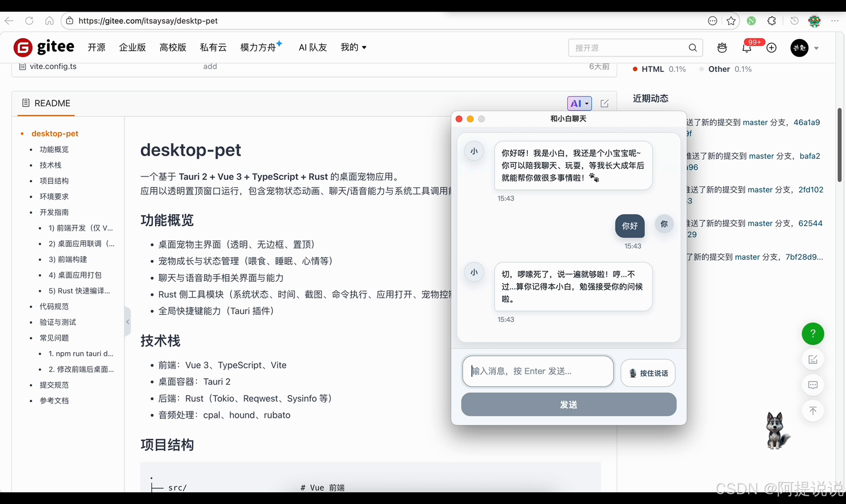Click the green N extension icon
The width and height of the screenshot is (846, 504).
point(751,21)
